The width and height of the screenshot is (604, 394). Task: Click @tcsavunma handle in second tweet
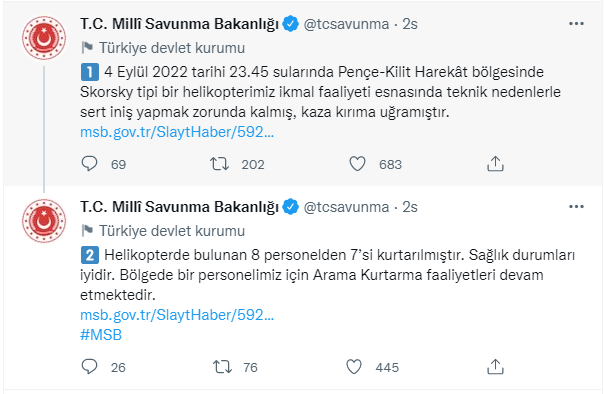tap(346, 207)
